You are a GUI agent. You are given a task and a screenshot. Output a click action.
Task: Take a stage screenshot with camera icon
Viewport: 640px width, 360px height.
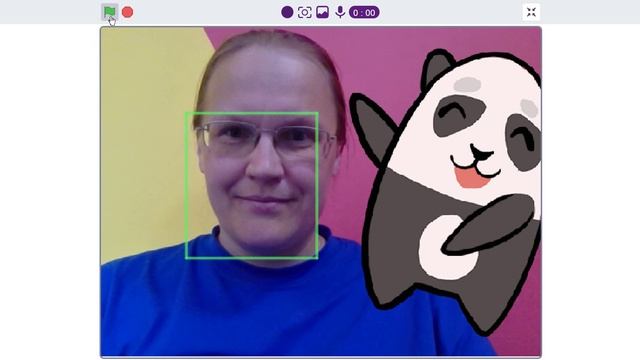tap(305, 12)
